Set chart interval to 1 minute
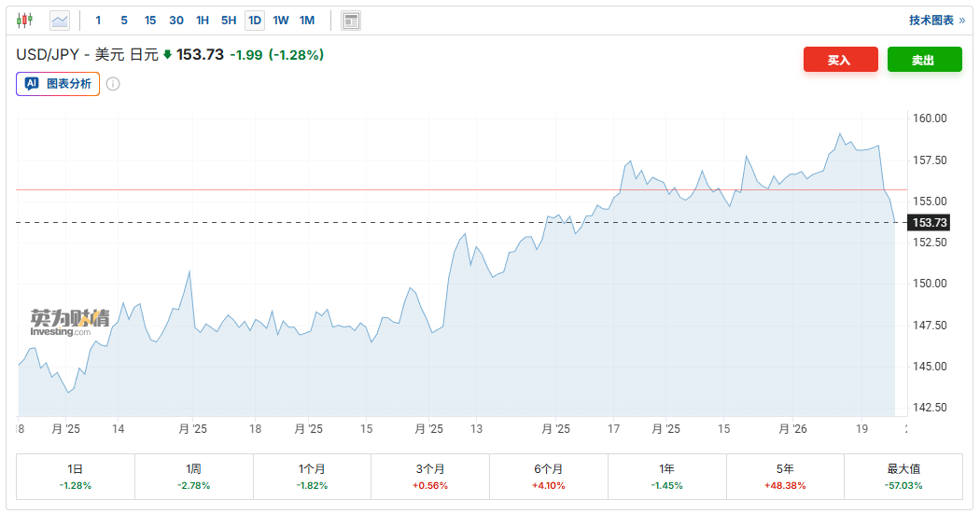The image size is (980, 514). pyautogui.click(x=98, y=20)
